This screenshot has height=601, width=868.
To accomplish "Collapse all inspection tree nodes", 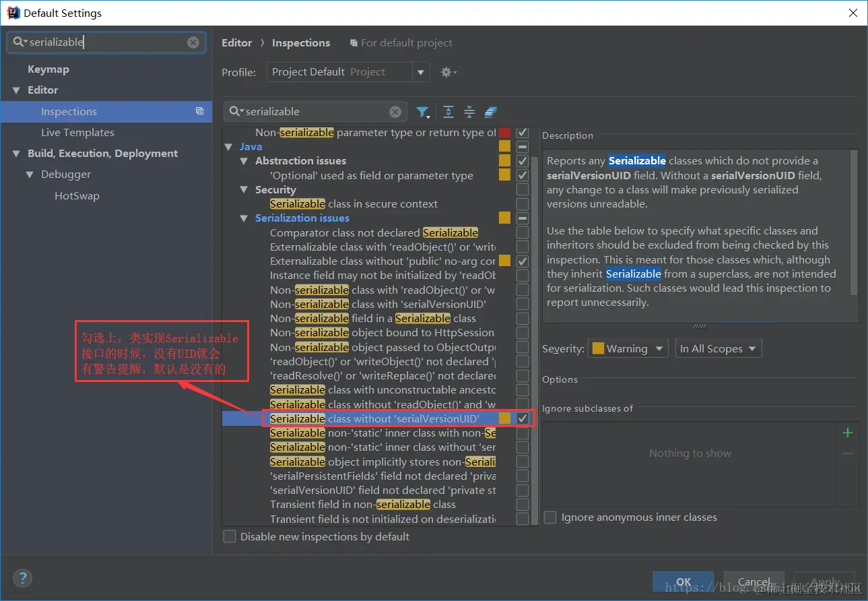I will coord(469,112).
